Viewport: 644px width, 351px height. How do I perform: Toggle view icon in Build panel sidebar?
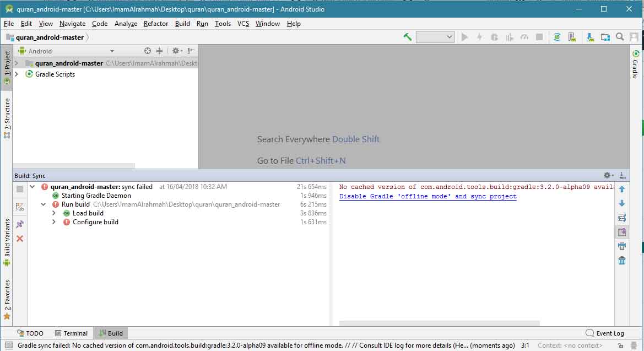click(20, 207)
